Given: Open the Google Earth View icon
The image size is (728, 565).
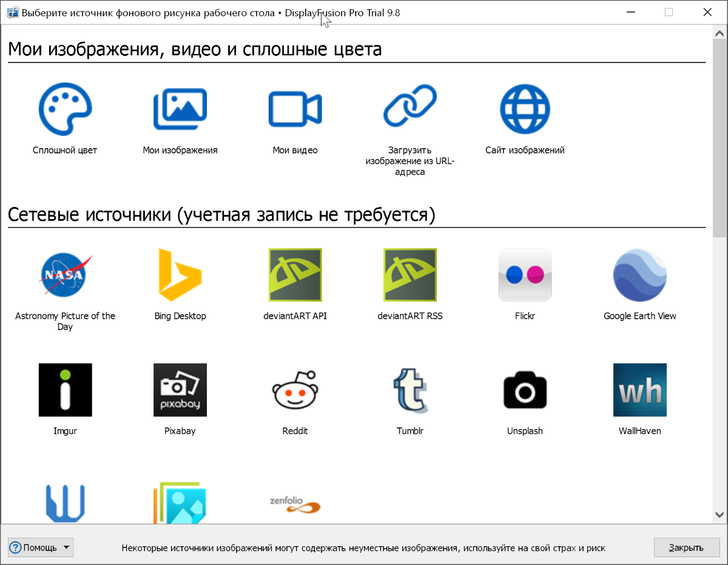Looking at the screenshot, I should (640, 275).
